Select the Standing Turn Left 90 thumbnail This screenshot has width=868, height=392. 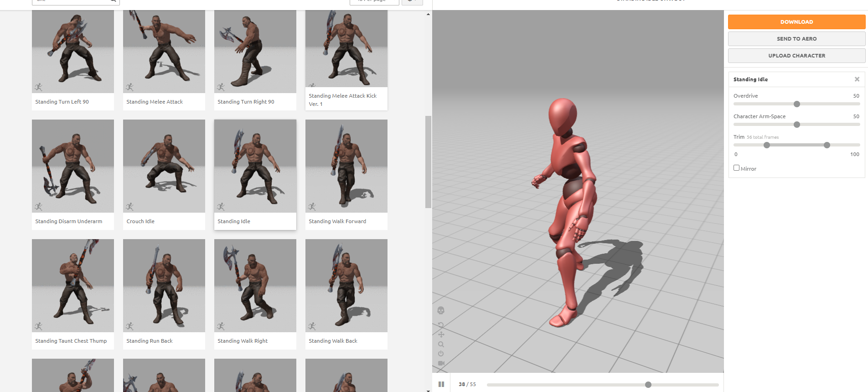[73, 51]
